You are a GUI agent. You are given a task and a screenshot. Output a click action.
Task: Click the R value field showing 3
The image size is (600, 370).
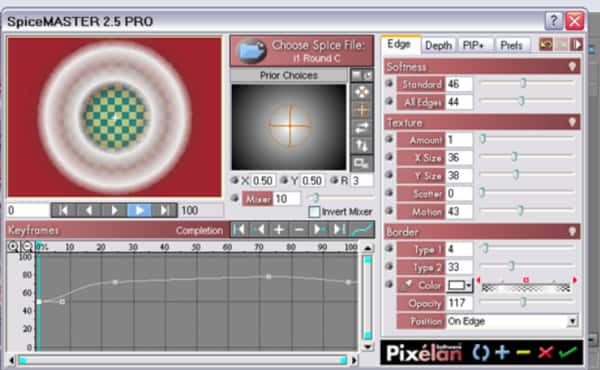click(362, 181)
